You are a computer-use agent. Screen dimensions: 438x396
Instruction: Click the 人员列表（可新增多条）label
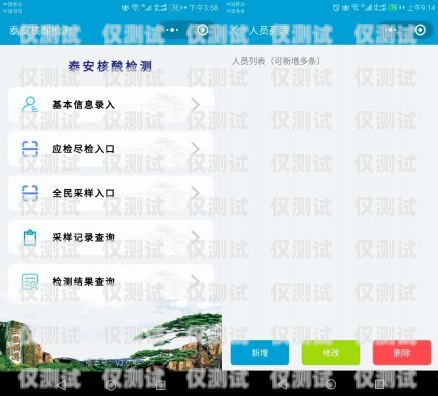pyautogui.click(x=276, y=61)
